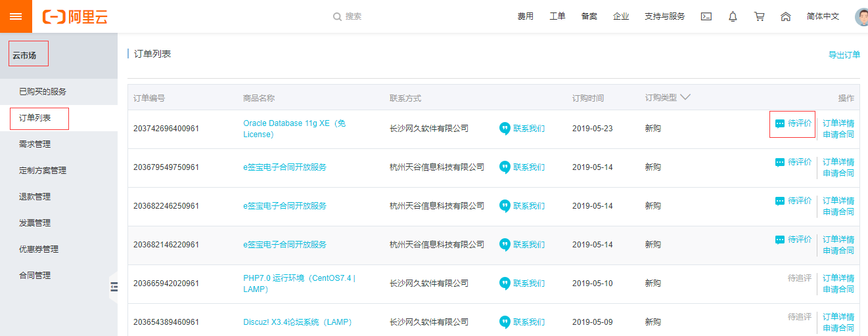Open Oracle Database 11g XE product link

(294, 129)
